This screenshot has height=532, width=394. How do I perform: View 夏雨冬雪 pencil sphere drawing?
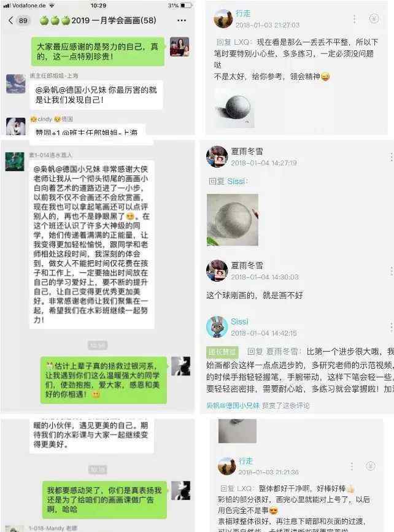coord(233,220)
